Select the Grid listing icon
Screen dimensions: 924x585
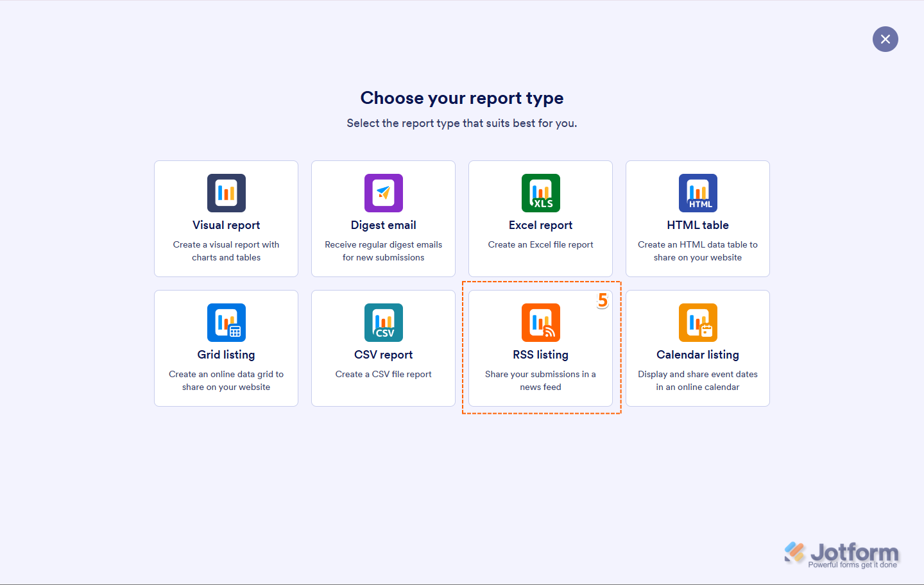[226, 323]
